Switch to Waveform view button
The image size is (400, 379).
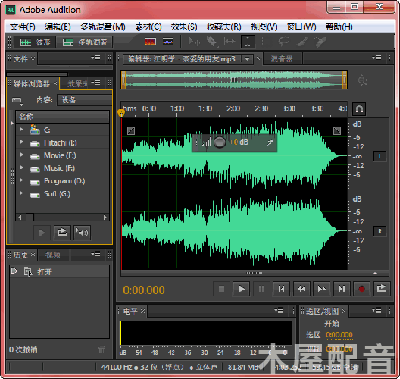[x=35, y=42]
